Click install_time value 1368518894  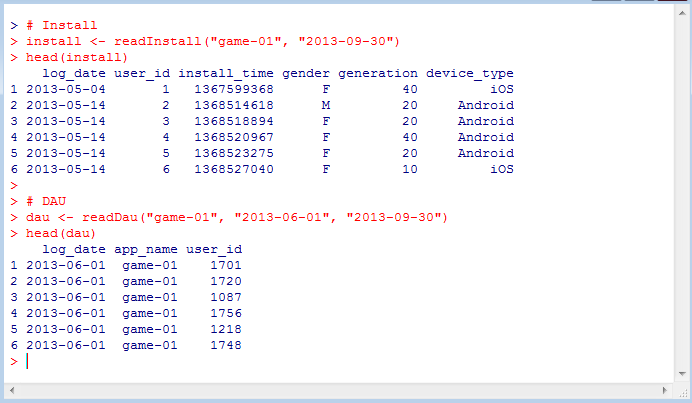[x=234, y=121]
